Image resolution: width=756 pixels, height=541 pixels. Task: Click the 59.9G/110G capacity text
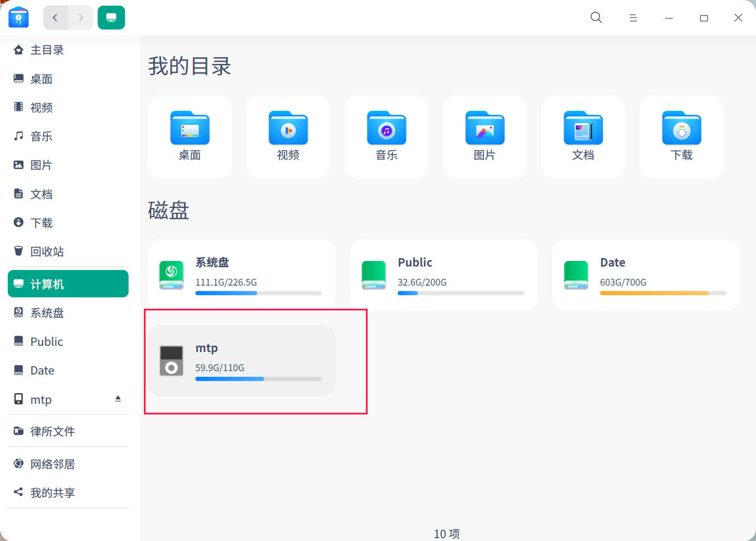tap(220, 368)
